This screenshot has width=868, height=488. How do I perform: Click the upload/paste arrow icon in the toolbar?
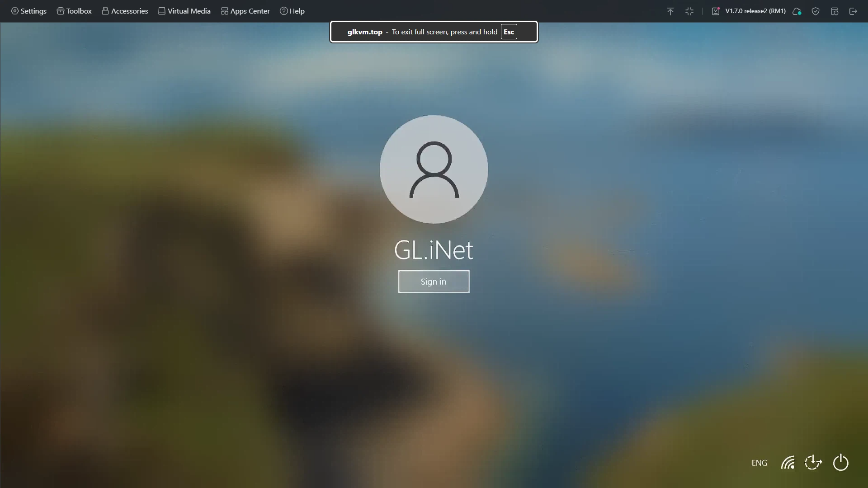670,11
